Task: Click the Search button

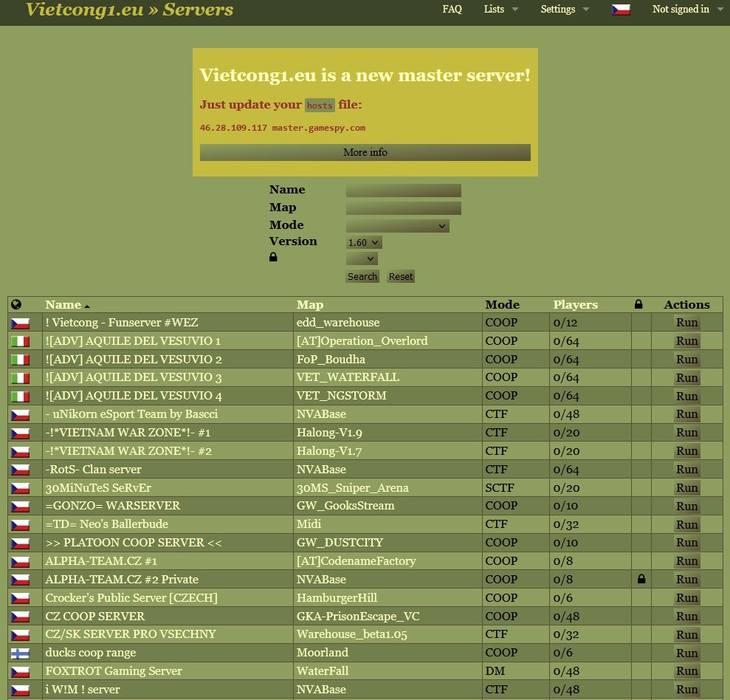Action: (362, 277)
